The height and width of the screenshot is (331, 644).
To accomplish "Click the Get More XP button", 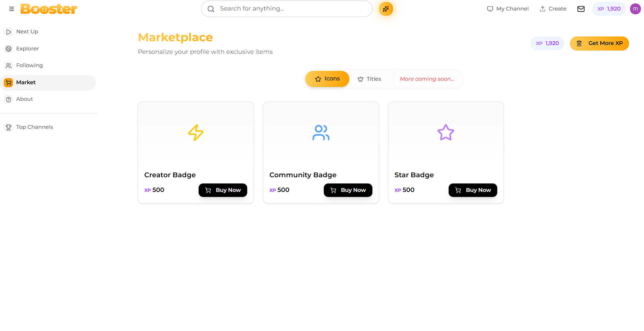I will [599, 43].
